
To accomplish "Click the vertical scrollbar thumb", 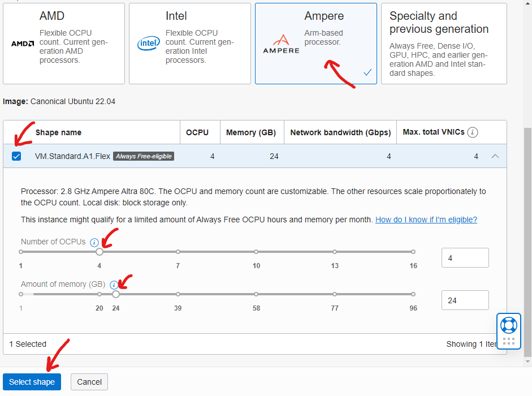I will [527, 242].
